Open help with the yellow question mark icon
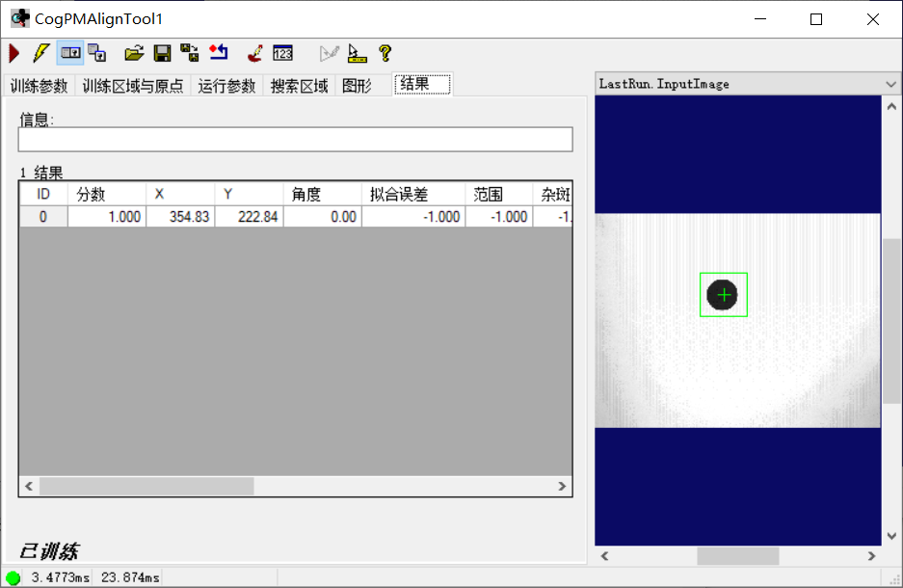The width and height of the screenshot is (903, 588). point(385,53)
